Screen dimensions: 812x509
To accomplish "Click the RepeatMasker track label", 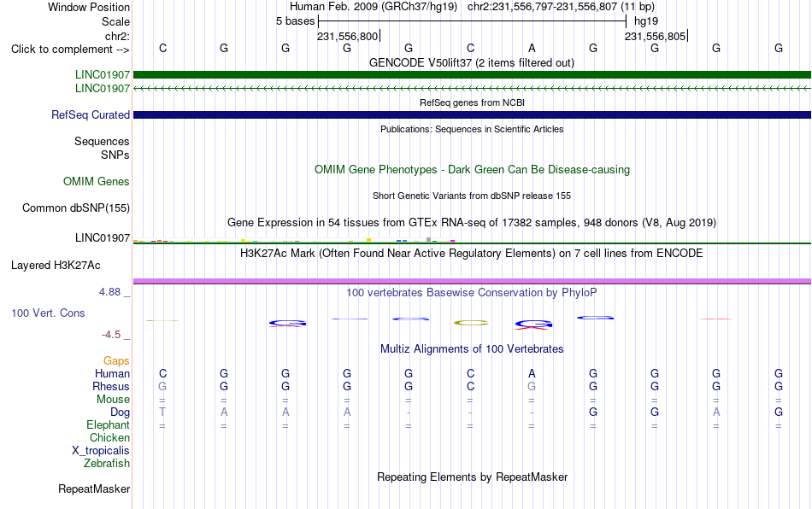I will pyautogui.click(x=94, y=489).
